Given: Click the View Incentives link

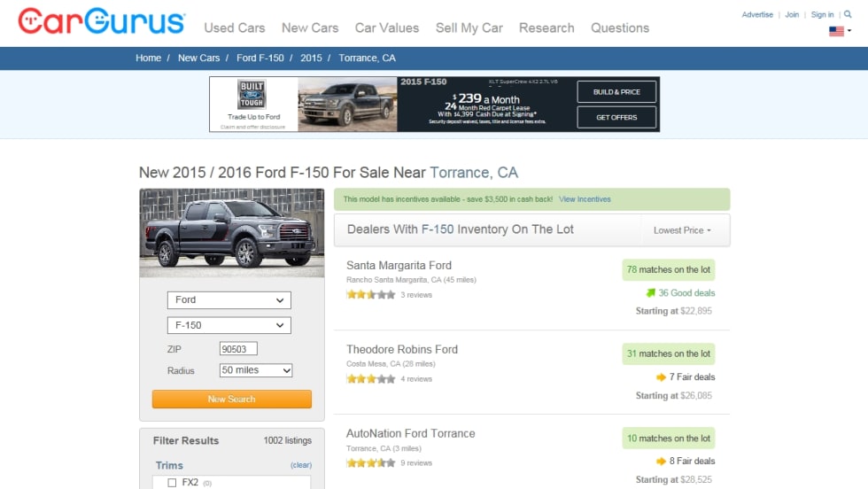Looking at the screenshot, I should tap(585, 199).
